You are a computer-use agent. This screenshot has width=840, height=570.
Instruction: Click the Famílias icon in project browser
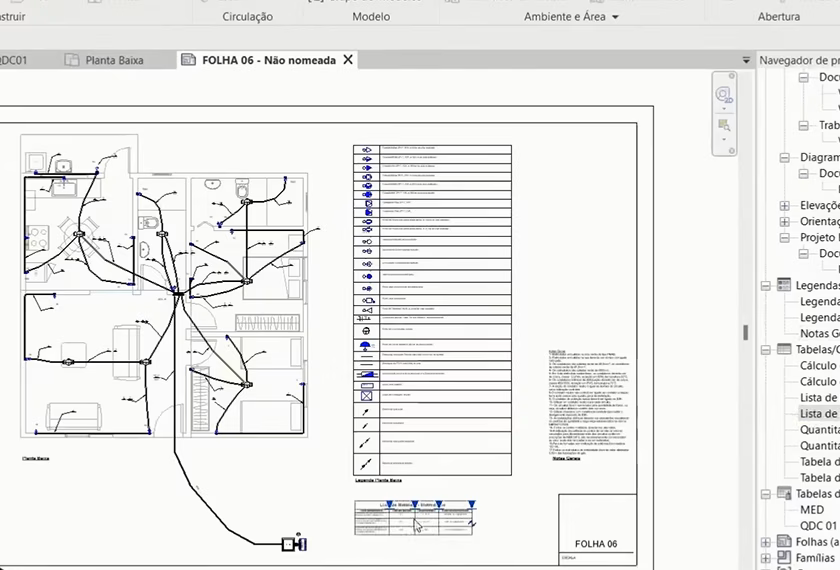pos(784,558)
